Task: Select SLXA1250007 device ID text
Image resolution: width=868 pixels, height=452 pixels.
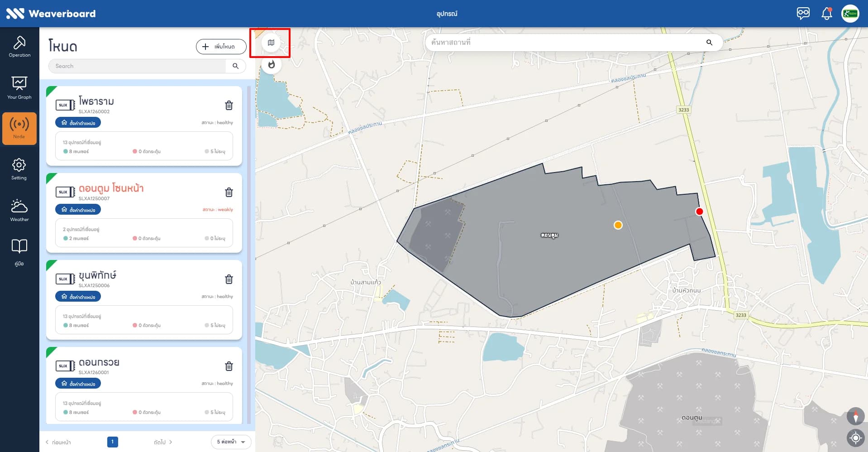Action: [94, 198]
